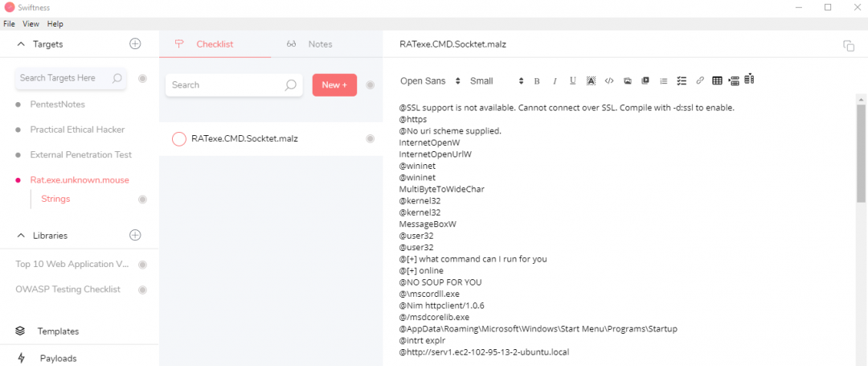The width and height of the screenshot is (868, 366).
Task: Toggle bold formatting in the editor
Action: [x=536, y=80]
